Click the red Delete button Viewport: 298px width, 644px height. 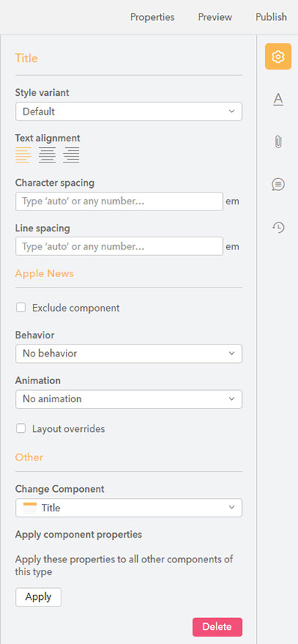tap(217, 627)
